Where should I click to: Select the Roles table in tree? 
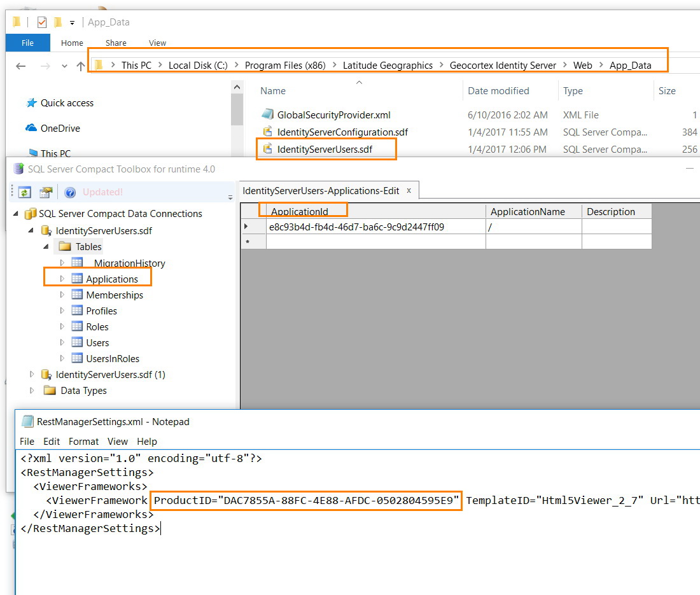tap(97, 326)
